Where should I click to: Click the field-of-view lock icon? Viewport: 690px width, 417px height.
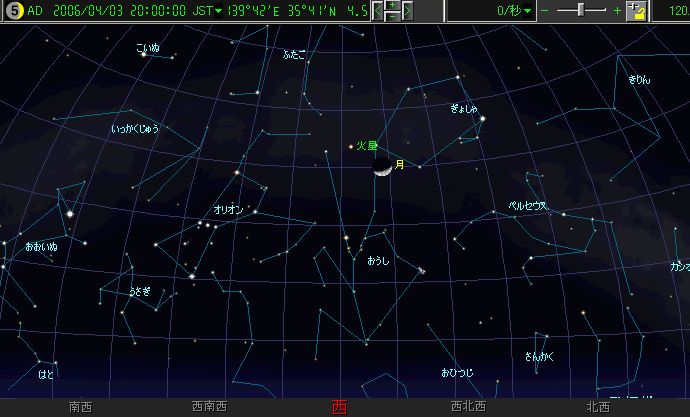click(639, 11)
